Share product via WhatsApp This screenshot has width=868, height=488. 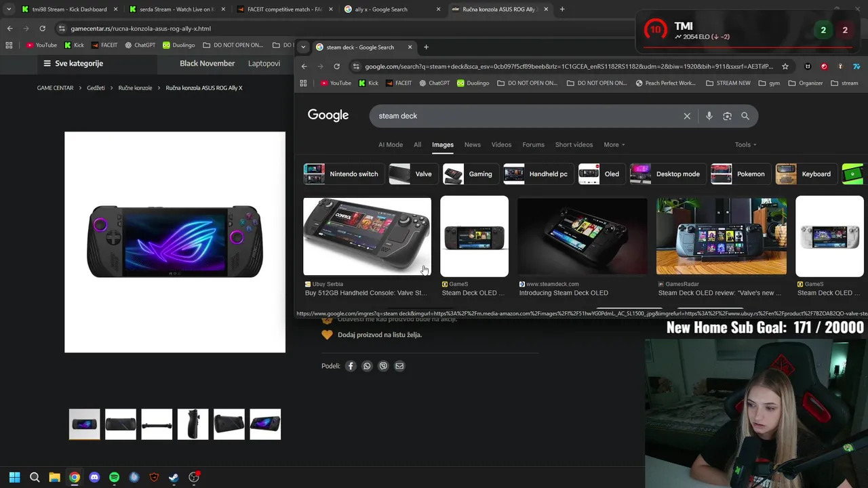[x=367, y=366]
